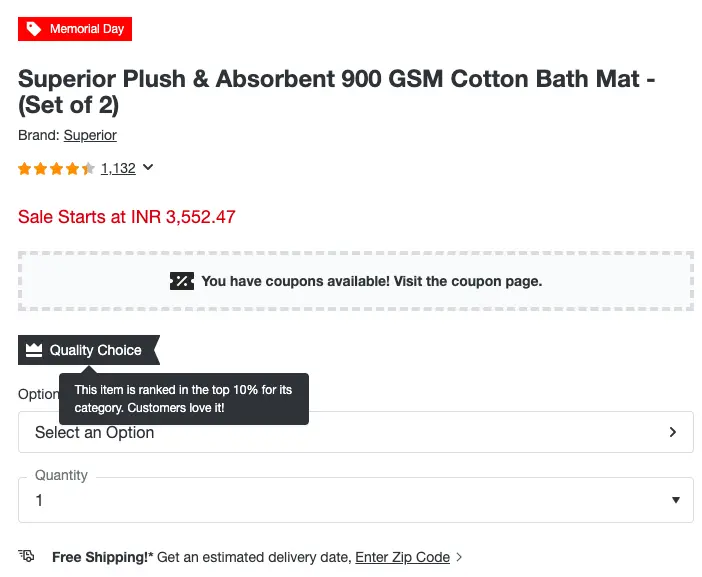Open the Superior brand link
Image resolution: width=702 pixels, height=577 pixels.
(x=90, y=135)
